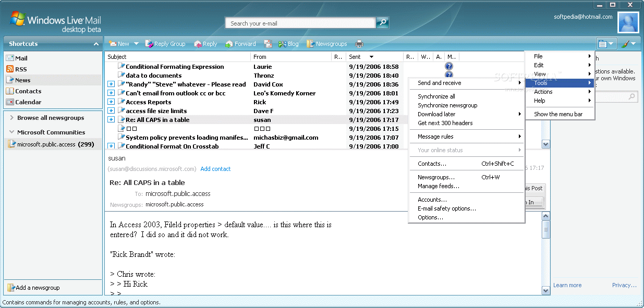
Task: Expand the access file size limits thread
Action: click(x=111, y=111)
